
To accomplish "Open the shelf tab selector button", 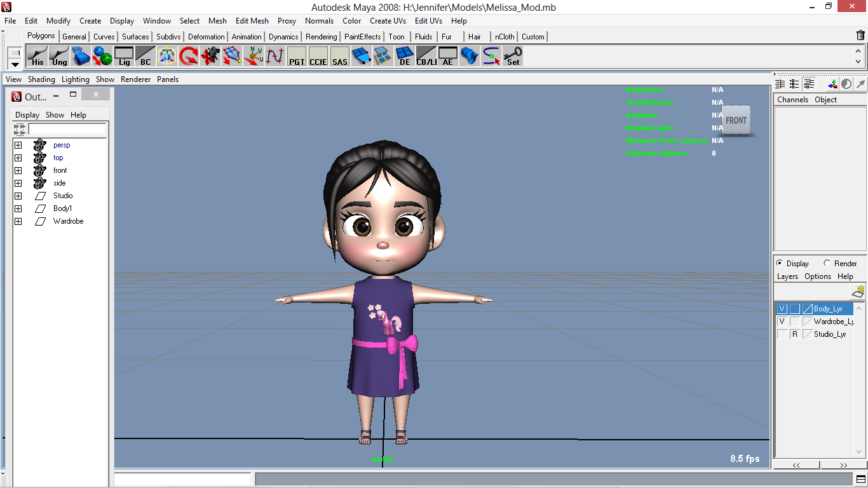I will (15, 52).
